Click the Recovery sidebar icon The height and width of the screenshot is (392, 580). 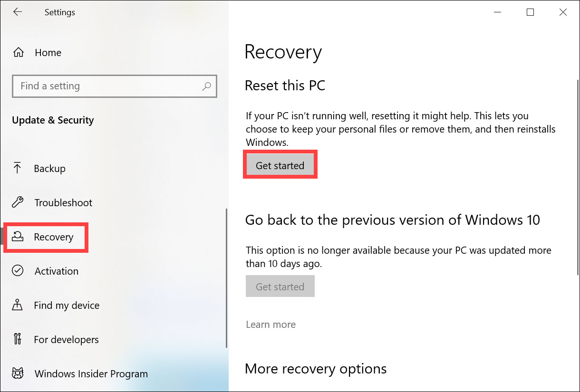point(17,237)
